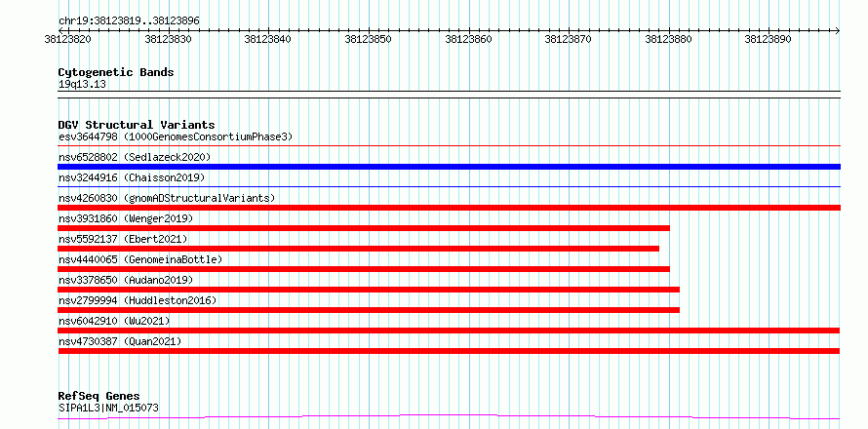Click red bar of nsv2799994 Huddleston2016
Viewport: 868px width, 429px height.
tap(369, 310)
